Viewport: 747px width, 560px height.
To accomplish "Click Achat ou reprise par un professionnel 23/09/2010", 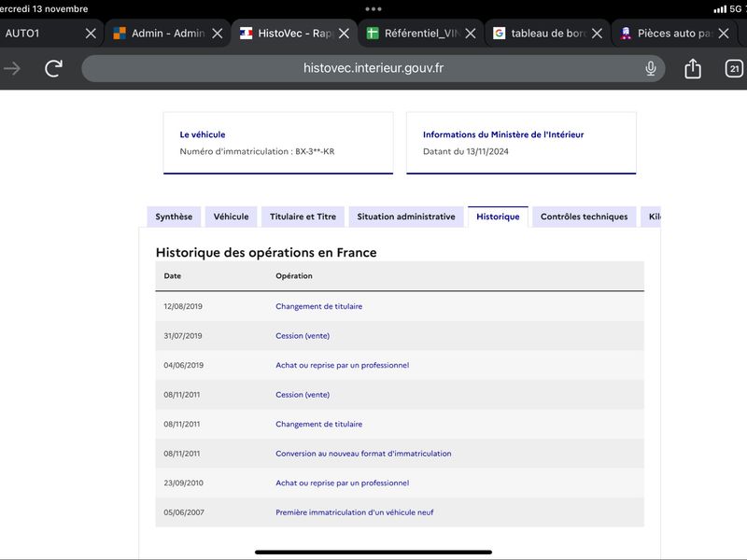I will coord(342,483).
